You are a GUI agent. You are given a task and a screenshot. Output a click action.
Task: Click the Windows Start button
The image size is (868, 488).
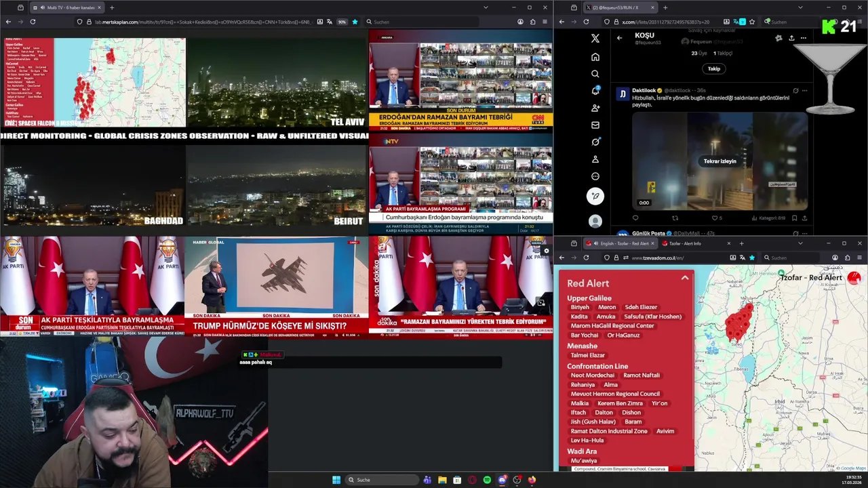click(x=336, y=480)
